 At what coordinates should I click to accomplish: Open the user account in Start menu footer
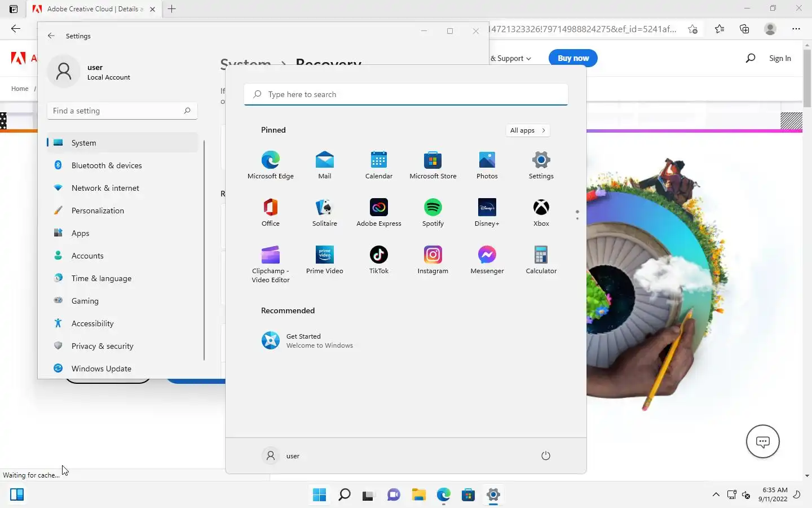coord(281,456)
